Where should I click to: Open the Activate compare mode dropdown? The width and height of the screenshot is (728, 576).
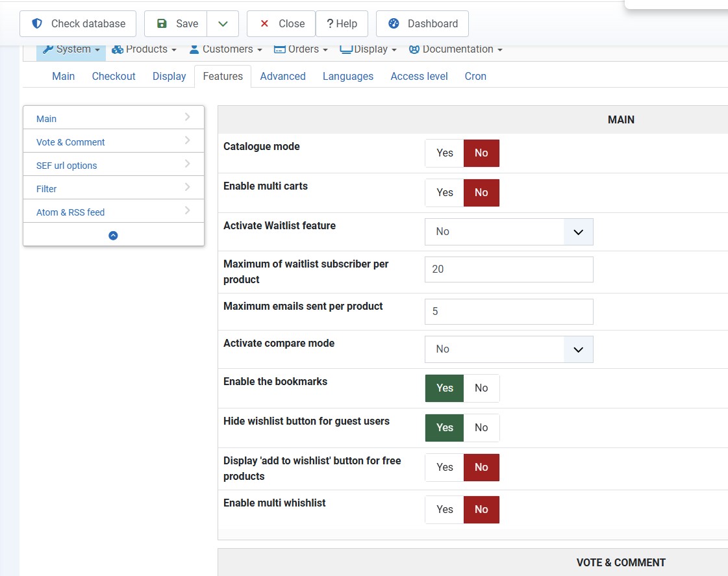(508, 349)
